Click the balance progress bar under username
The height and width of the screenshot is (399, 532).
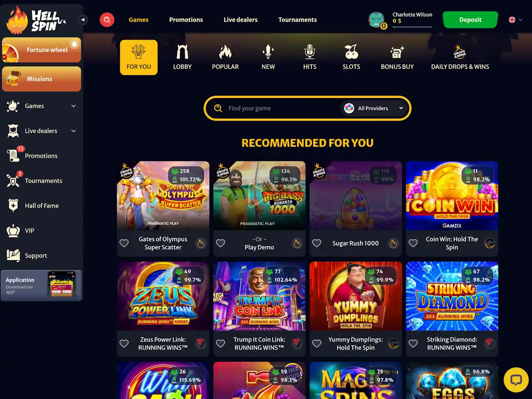(x=412, y=27)
